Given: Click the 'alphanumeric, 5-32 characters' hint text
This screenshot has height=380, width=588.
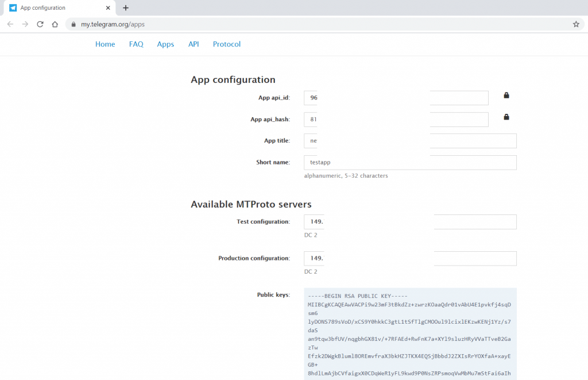Looking at the screenshot, I should coord(346,176).
